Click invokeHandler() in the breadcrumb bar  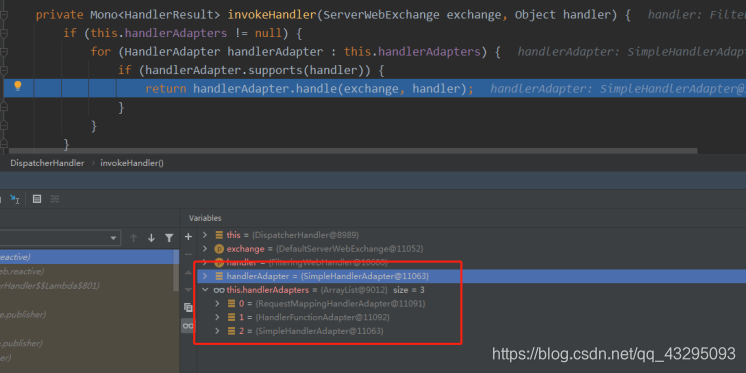click(132, 163)
